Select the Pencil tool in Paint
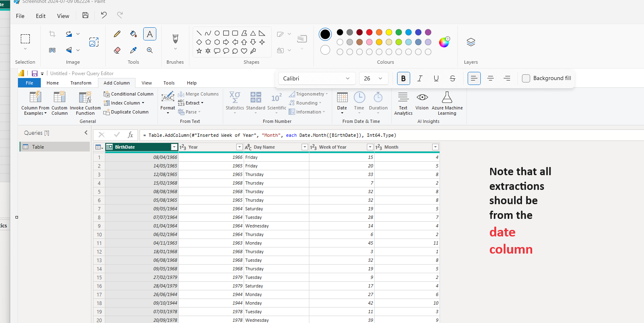Image resolution: width=644 pixels, height=323 pixels. pos(117,34)
